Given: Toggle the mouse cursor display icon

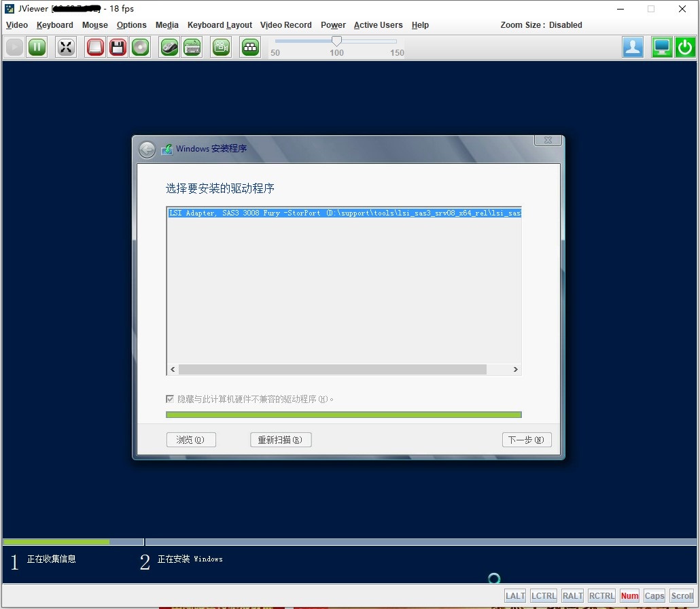Looking at the screenshot, I should tap(169, 48).
